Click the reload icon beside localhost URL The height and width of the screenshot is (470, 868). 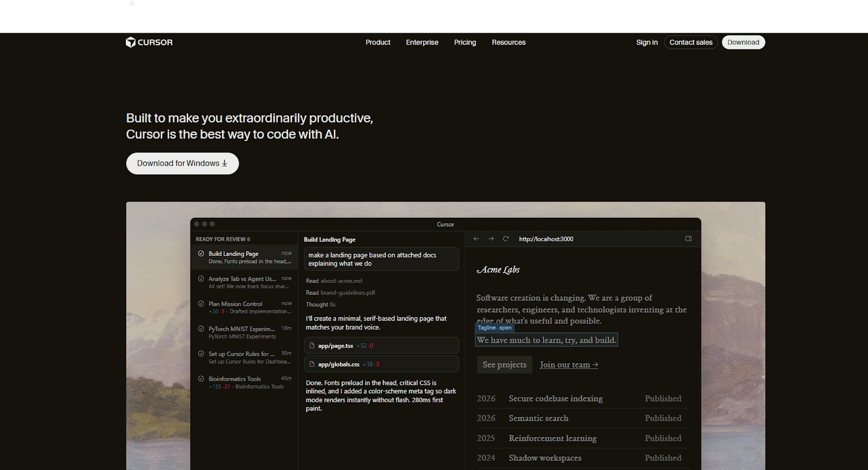(506, 239)
